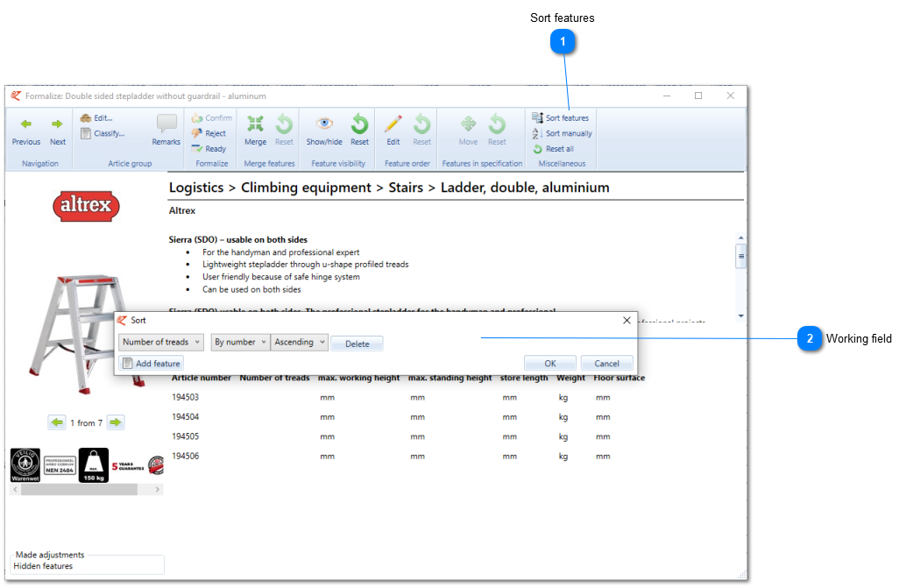The height and width of the screenshot is (588, 906).
Task: Click Move in Features in specification
Action: point(468,130)
